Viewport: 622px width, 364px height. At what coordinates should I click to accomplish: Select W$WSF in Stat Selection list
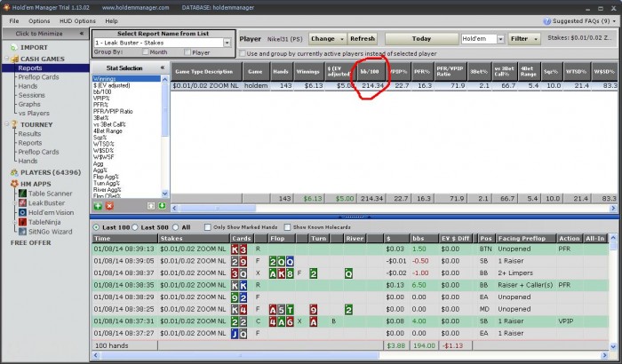(104, 157)
